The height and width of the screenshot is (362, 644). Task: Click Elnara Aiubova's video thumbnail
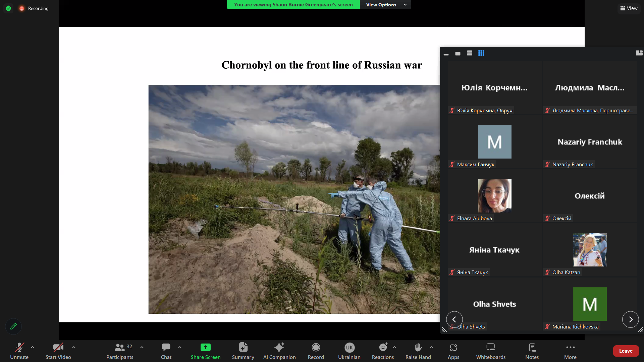point(494,196)
